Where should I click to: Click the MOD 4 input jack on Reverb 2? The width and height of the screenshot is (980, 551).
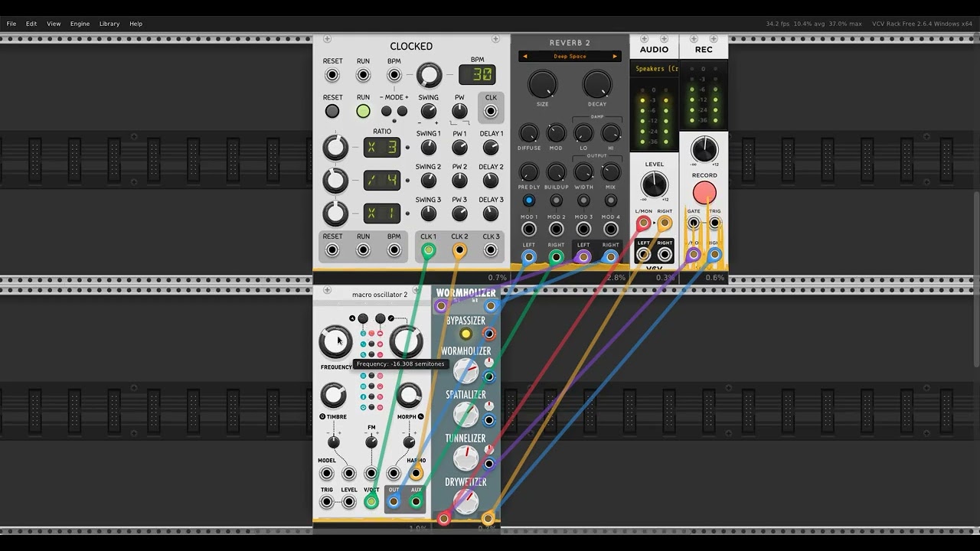click(611, 229)
